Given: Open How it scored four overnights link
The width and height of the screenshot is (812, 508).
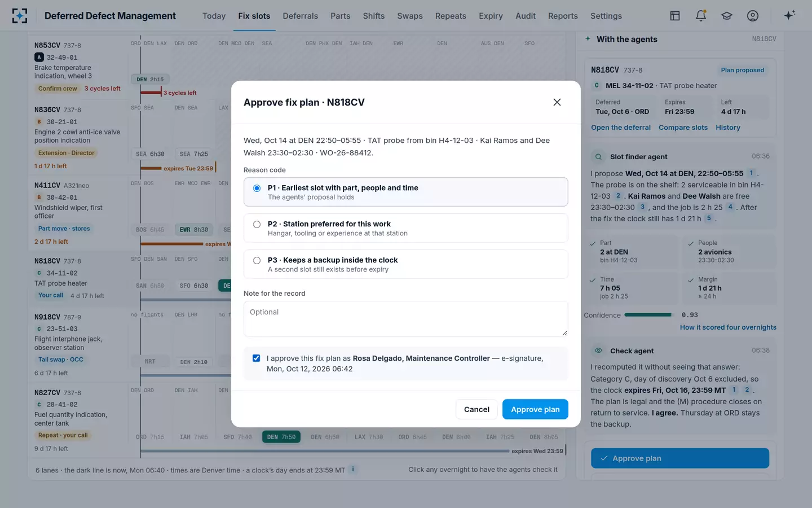Looking at the screenshot, I should (x=728, y=327).
